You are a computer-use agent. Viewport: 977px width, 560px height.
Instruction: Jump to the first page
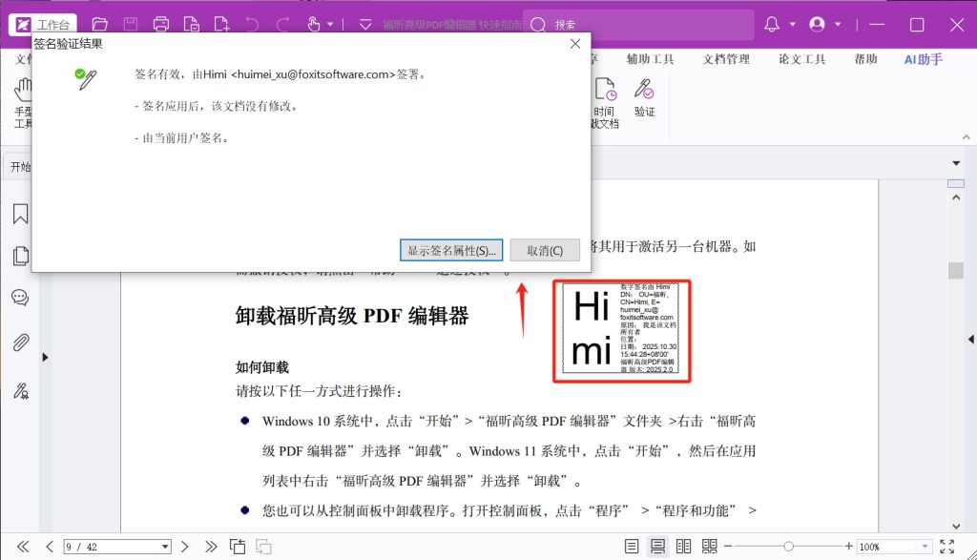click(23, 547)
